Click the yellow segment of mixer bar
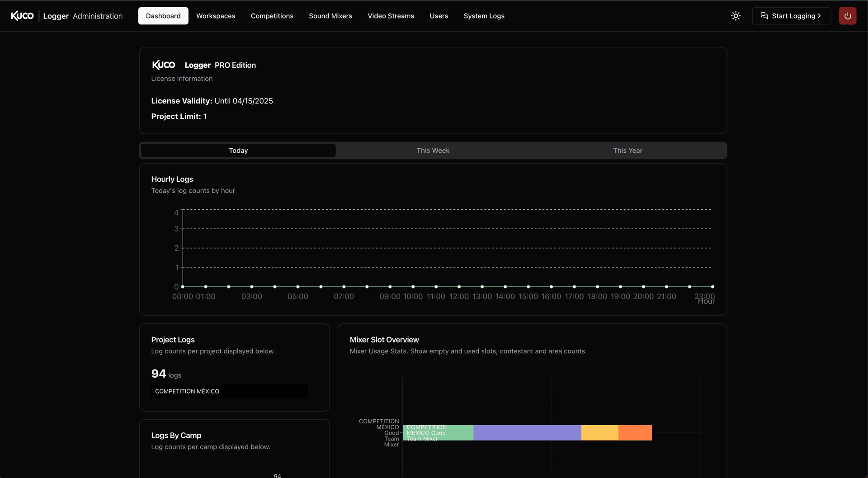Image resolution: width=868 pixels, height=478 pixels. [599, 433]
